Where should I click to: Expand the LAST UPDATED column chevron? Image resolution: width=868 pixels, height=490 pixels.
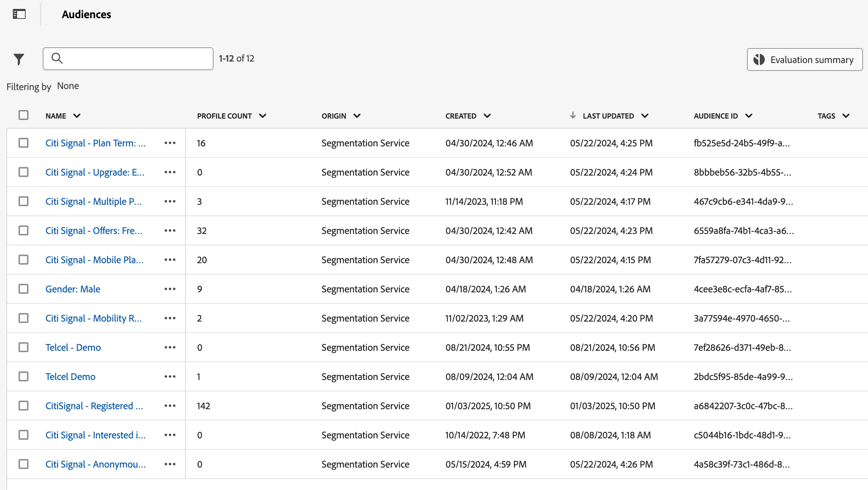(645, 116)
